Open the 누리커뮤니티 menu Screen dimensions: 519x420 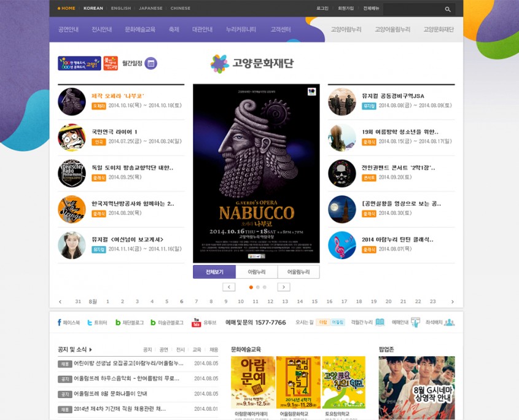241,29
